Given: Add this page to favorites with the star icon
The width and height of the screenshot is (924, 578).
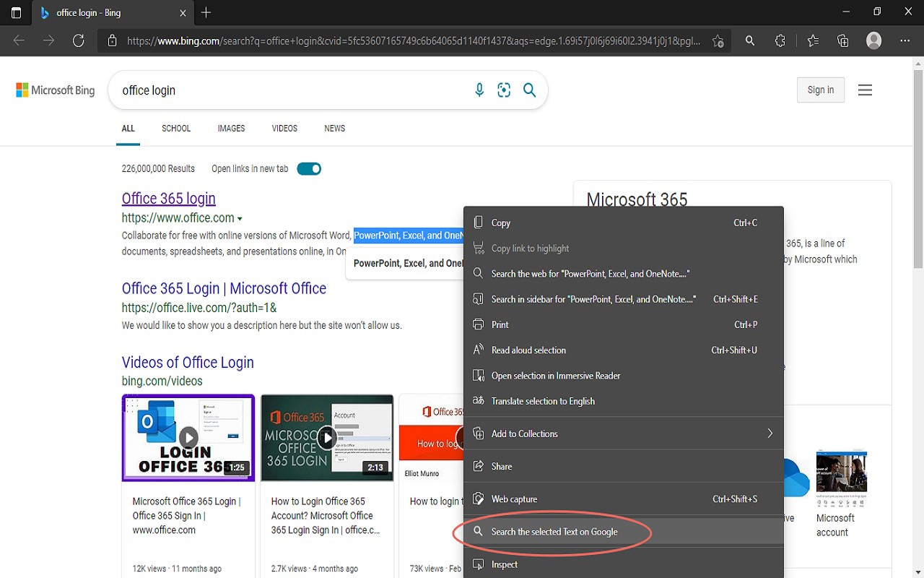Looking at the screenshot, I should [718, 41].
